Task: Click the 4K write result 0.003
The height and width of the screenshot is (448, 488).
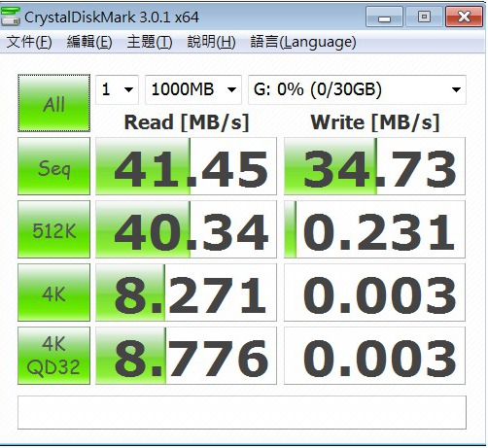Action: pos(374,293)
